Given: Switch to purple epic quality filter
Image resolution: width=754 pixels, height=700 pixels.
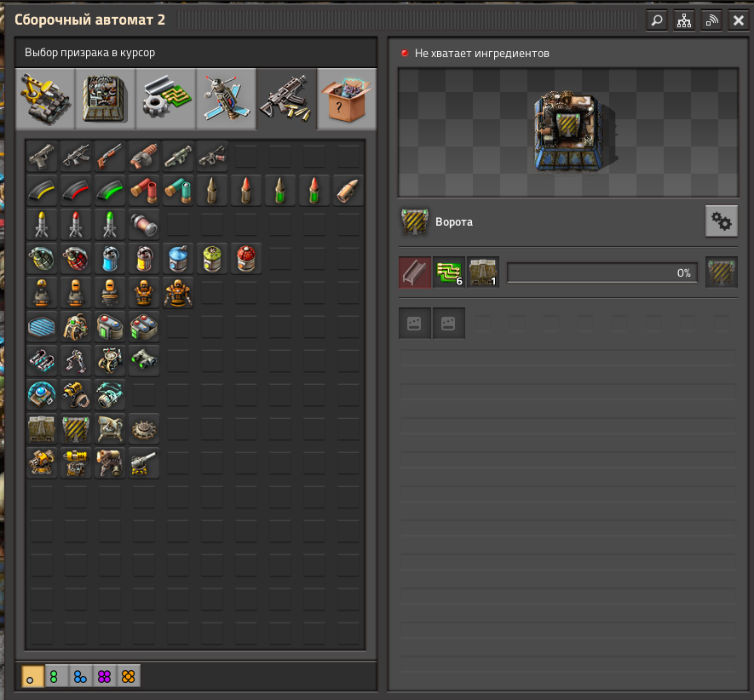Looking at the screenshot, I should [x=105, y=676].
